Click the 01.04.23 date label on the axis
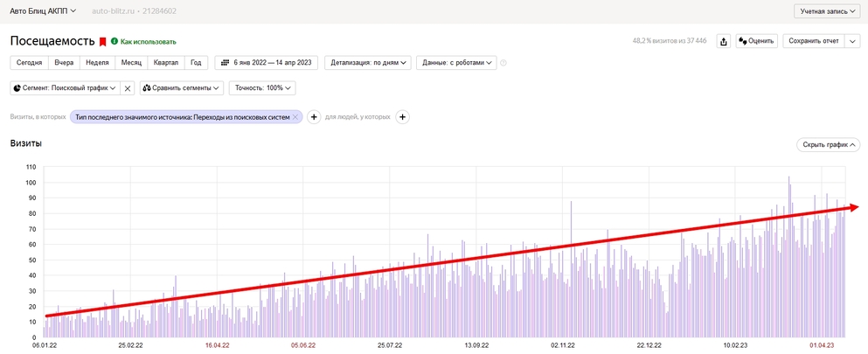Viewport: 868px width, 354px height. coord(822,345)
